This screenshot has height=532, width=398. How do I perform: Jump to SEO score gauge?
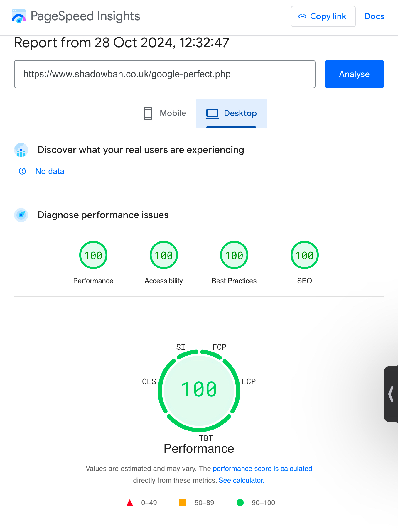(305, 255)
